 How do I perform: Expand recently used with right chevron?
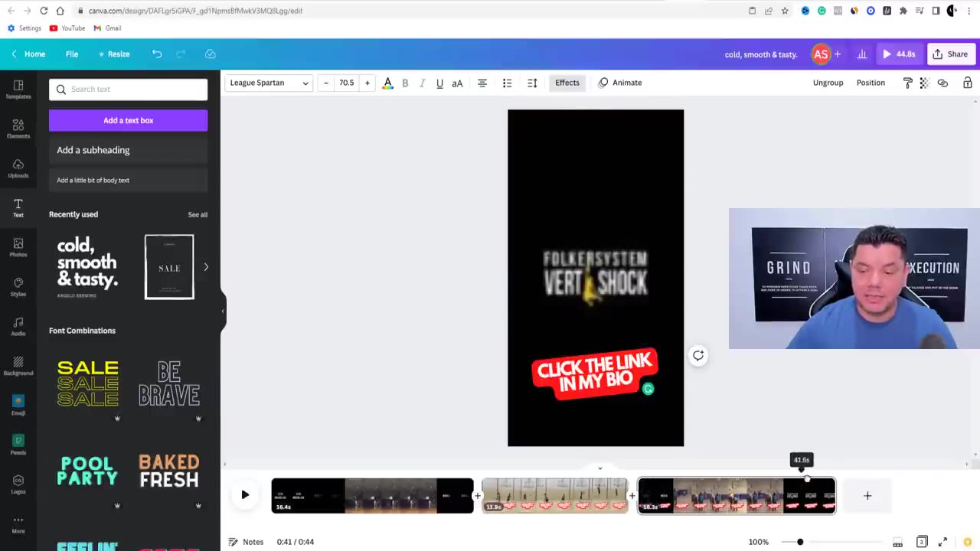(x=206, y=267)
